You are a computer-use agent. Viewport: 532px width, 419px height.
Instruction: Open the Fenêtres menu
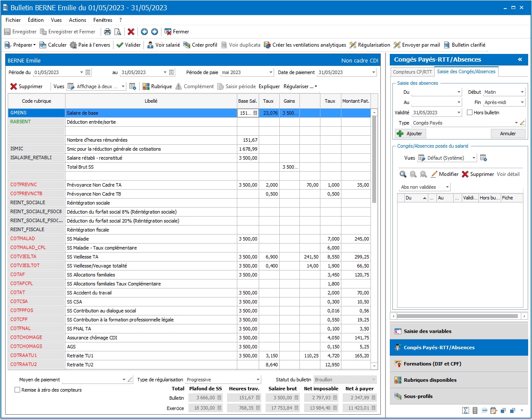103,20
